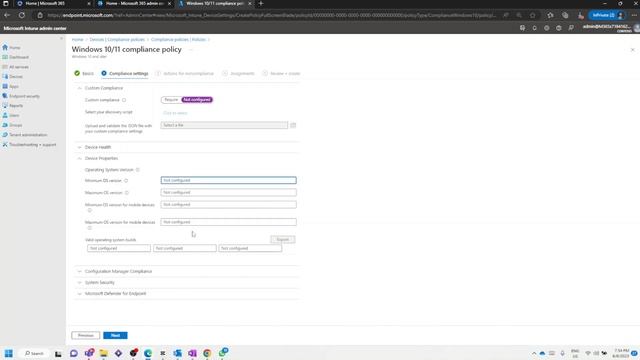
Task: Open new browser tab with plus button
Action: [x=261, y=4]
